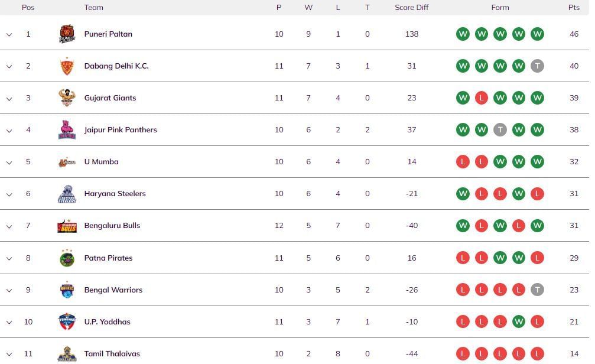Click the Puneri Paltan team logo
The image size is (595, 364).
[67, 34]
